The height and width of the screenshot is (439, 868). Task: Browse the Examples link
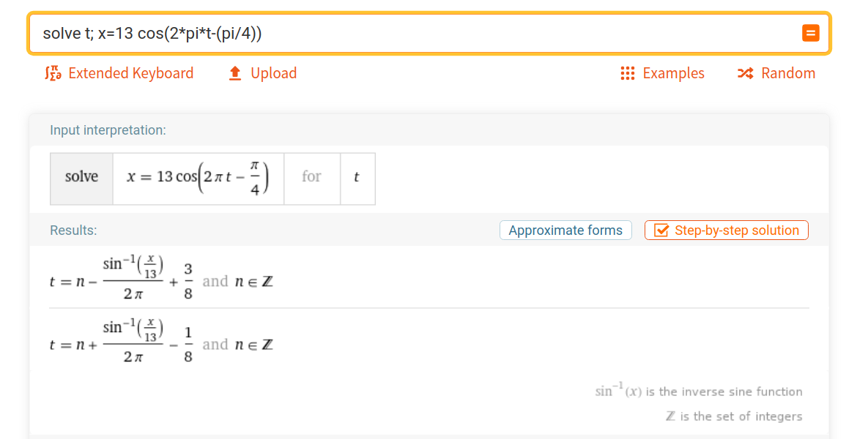663,73
